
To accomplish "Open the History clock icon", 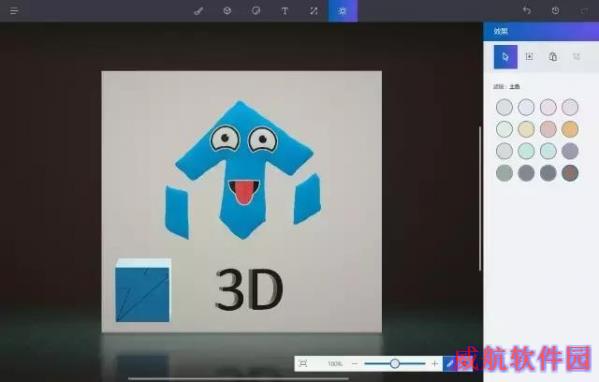I will point(555,11).
